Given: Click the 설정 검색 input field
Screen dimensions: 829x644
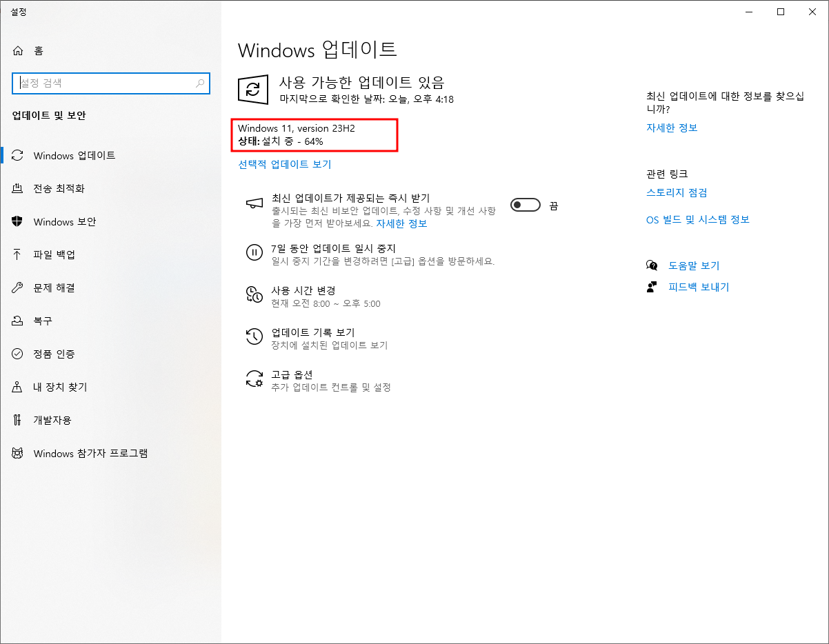Looking at the screenshot, I should pos(111,83).
